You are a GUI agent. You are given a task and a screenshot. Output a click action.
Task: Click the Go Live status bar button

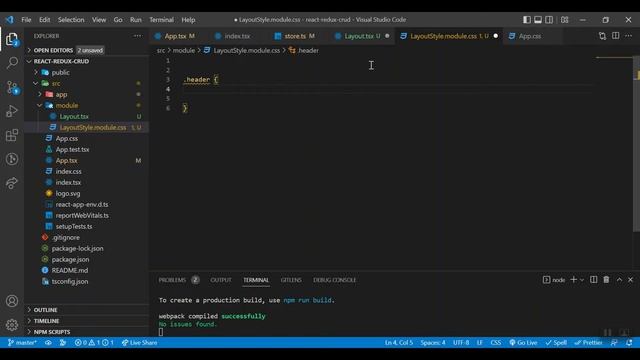coord(523,342)
